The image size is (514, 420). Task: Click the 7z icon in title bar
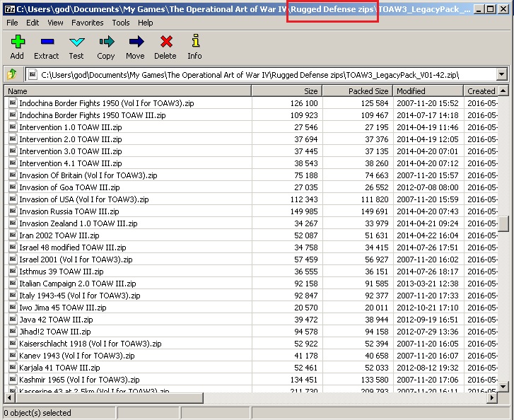10,9
